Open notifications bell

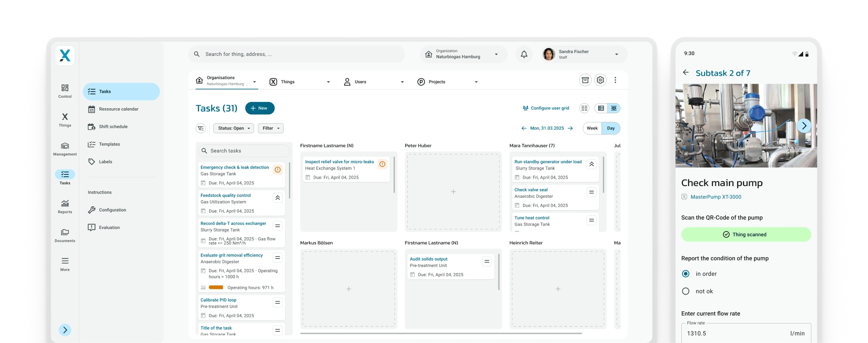[524, 54]
